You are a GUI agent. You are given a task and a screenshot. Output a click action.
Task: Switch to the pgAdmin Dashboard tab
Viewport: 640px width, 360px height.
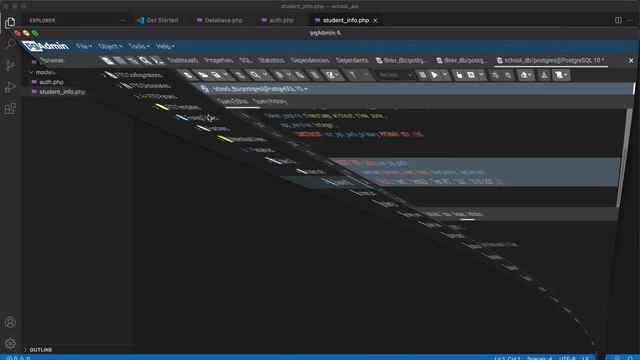pyautogui.click(x=182, y=60)
